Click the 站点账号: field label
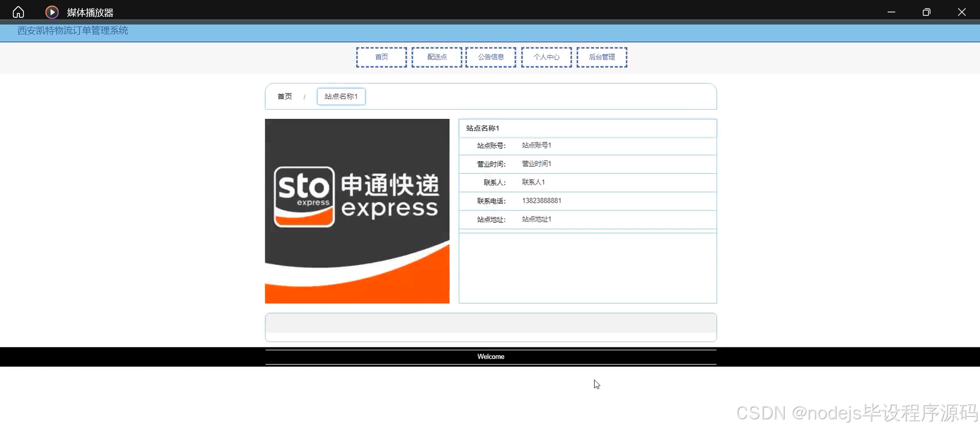The height and width of the screenshot is (429, 980). click(x=492, y=146)
